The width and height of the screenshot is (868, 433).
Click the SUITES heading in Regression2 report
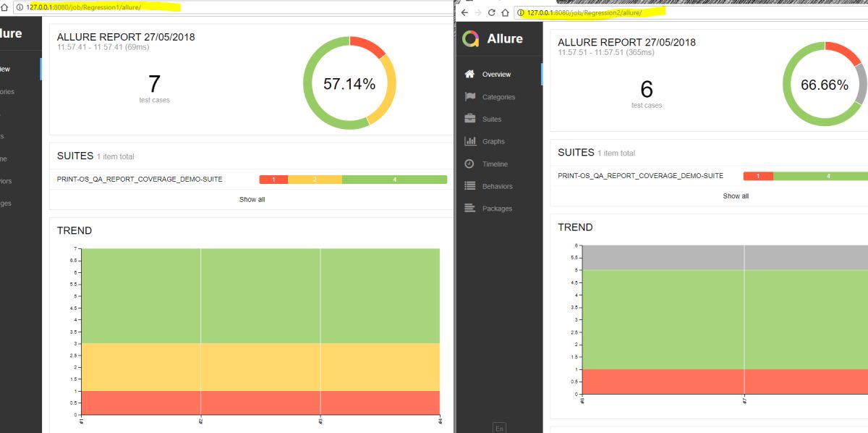576,152
